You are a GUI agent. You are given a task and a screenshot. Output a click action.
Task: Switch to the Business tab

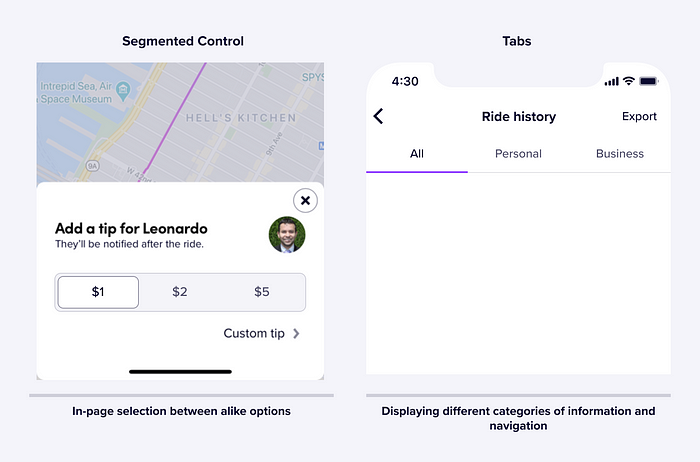pos(620,154)
